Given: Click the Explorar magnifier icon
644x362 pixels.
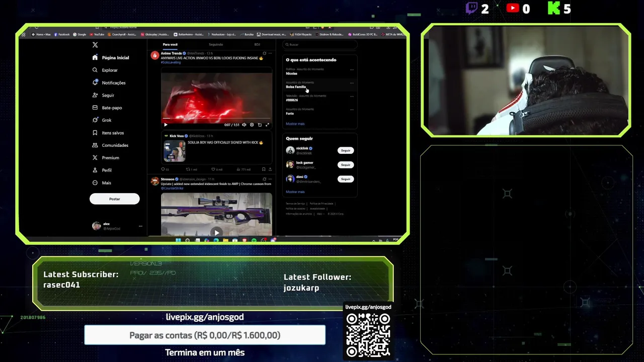Looking at the screenshot, I should [95, 70].
